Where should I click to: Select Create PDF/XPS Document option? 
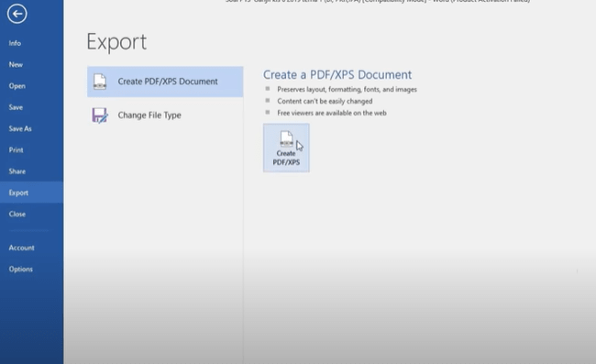coord(165,82)
